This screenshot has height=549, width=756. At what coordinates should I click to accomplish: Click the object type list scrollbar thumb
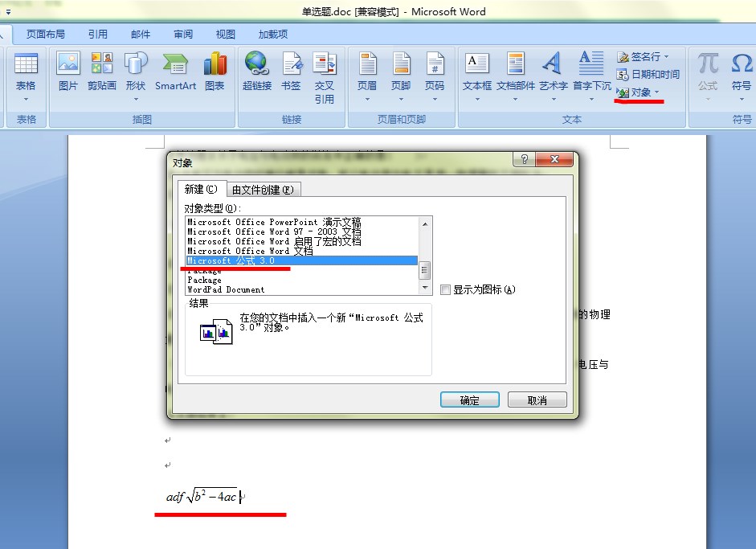click(x=425, y=270)
